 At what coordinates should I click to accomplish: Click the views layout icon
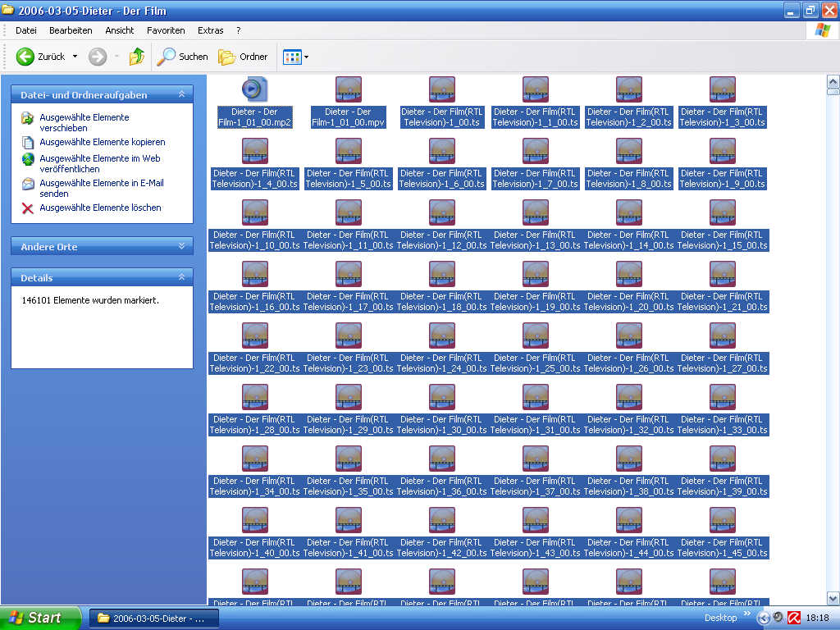292,57
